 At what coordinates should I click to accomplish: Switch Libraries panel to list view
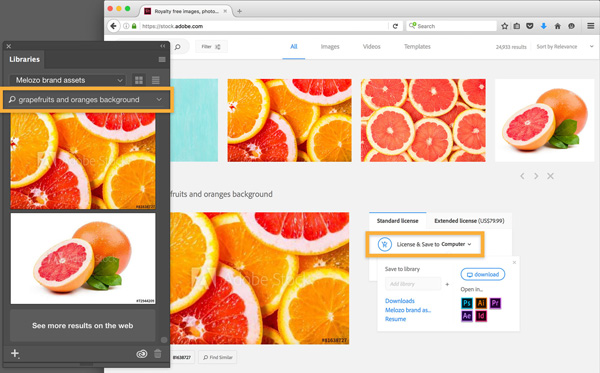click(156, 80)
